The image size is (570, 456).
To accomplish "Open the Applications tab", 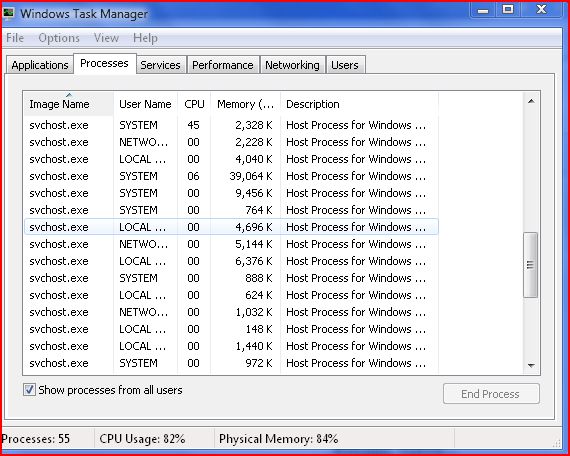I will pyautogui.click(x=40, y=65).
